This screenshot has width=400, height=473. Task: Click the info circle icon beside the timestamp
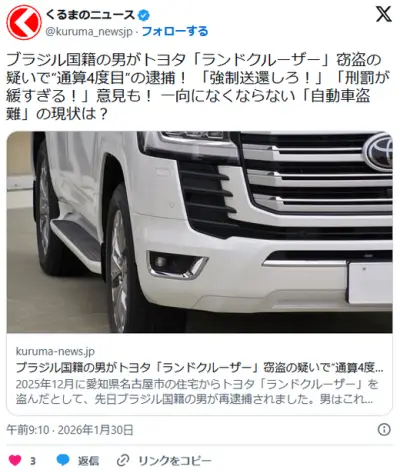click(384, 430)
